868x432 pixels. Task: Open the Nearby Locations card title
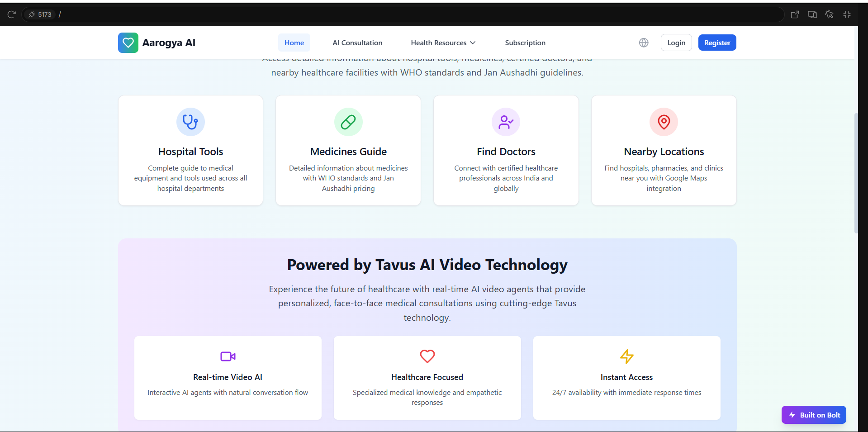pyautogui.click(x=664, y=152)
